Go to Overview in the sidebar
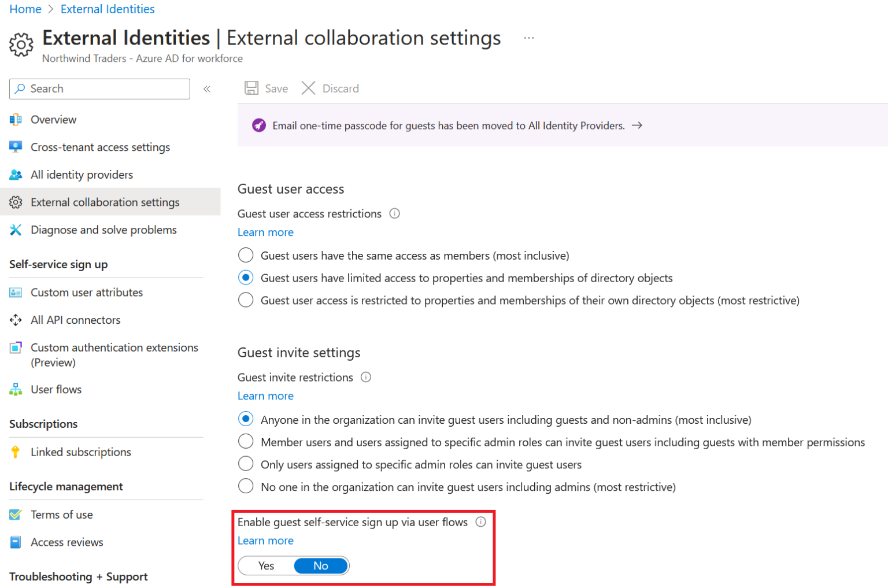Image resolution: width=888 pixels, height=588 pixels. [53, 120]
